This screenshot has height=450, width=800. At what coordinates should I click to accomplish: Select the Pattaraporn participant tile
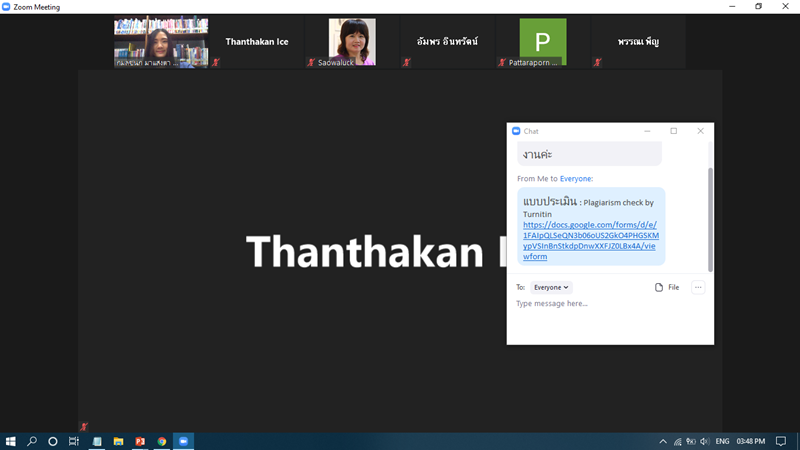542,42
